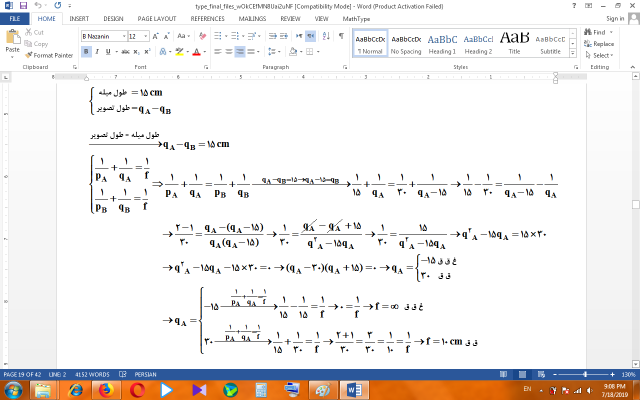640x400 pixels.
Task: Decrease paragraph indent
Action: pyautogui.click(x=273, y=36)
